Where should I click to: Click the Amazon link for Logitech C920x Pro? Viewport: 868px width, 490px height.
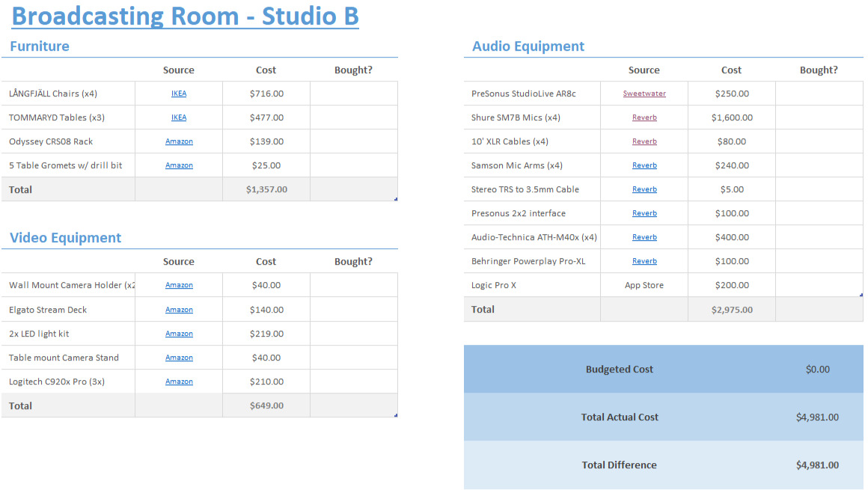[179, 382]
